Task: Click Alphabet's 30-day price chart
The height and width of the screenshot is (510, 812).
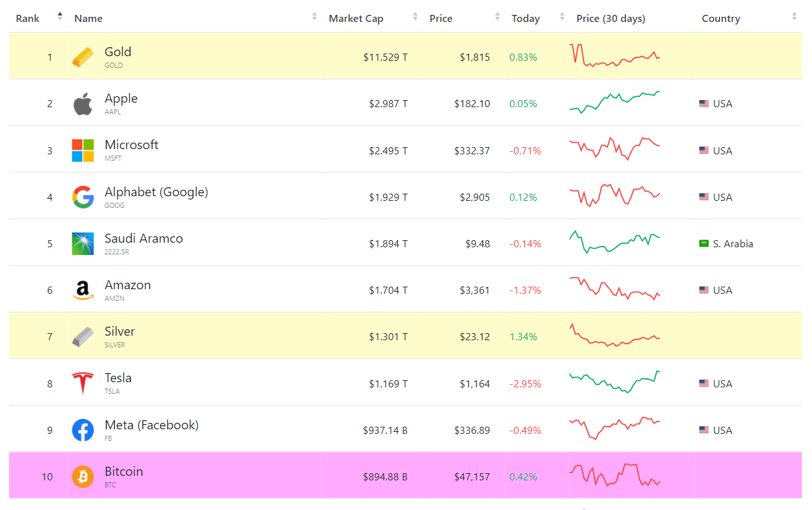Action: pyautogui.click(x=615, y=195)
